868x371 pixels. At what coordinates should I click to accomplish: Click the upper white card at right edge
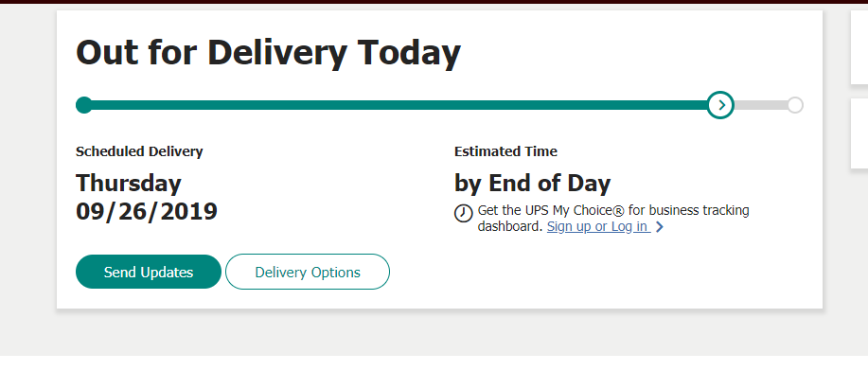pyautogui.click(x=859, y=47)
